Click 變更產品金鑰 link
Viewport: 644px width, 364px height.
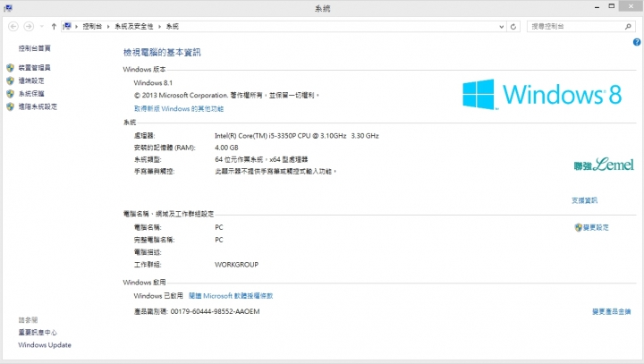pyautogui.click(x=612, y=311)
